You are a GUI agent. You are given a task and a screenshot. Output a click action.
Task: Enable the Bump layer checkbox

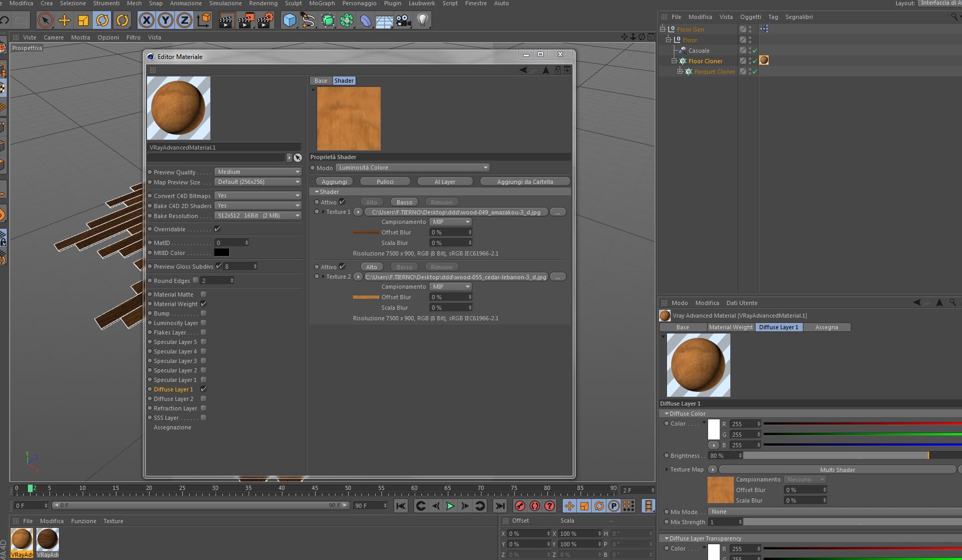204,313
